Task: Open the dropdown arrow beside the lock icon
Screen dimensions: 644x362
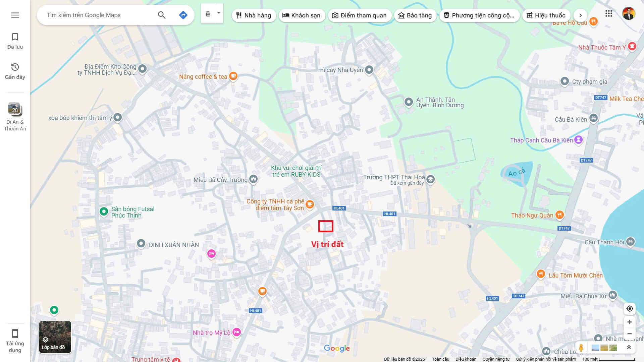Action: tap(219, 13)
